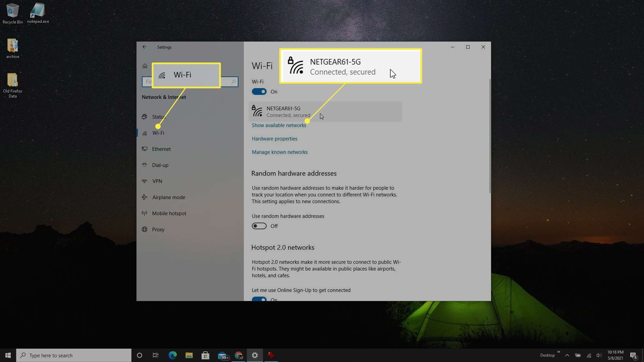Open the Status network page
The image size is (644, 362).
[190, 117]
